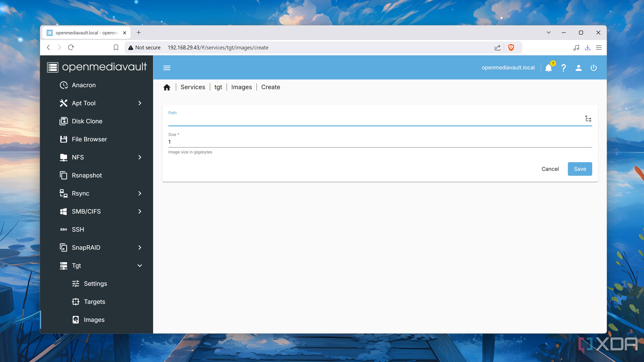The height and width of the screenshot is (362, 644).
Task: Open the user account menu
Action: pyautogui.click(x=578, y=68)
